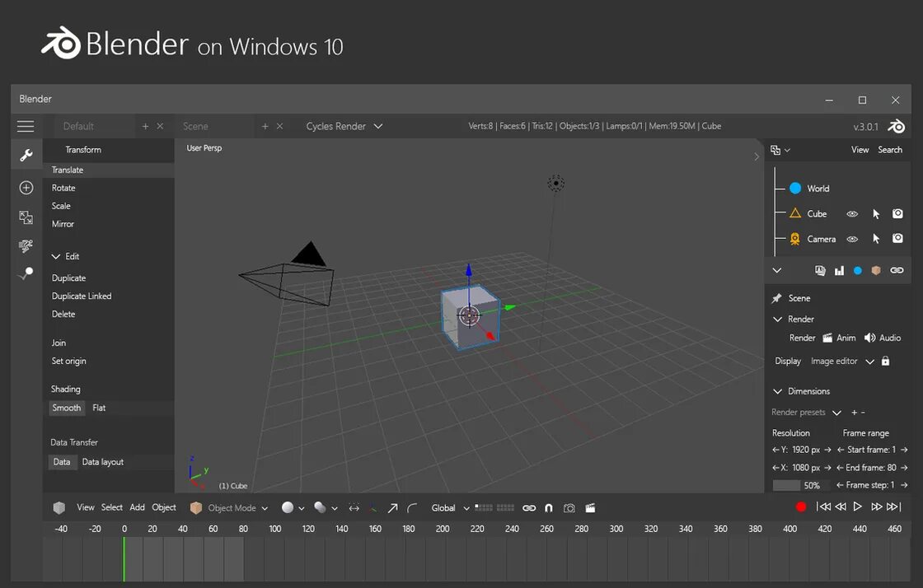Click the Rotate transform button
This screenshot has height=588, width=923.
(63, 188)
